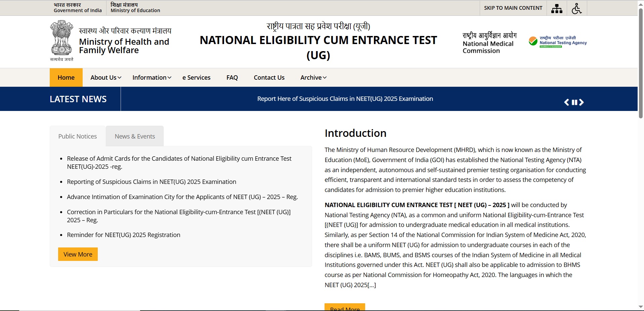Open accessibility options wheelchair icon
The width and height of the screenshot is (644, 311).
pyautogui.click(x=577, y=8)
